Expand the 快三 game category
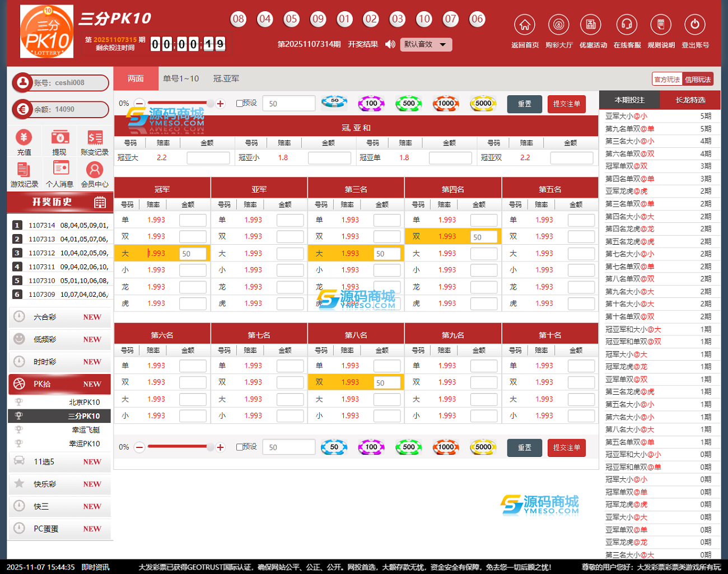This screenshot has width=728, height=574. coord(60,506)
